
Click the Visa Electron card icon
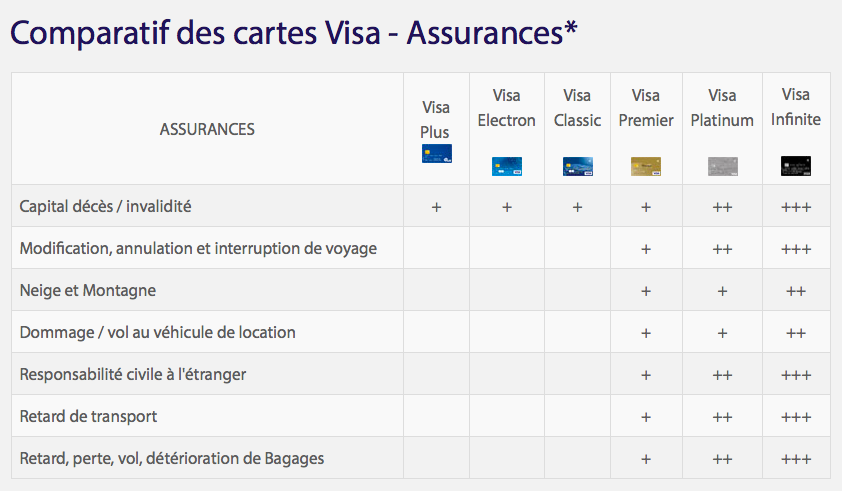click(x=506, y=166)
